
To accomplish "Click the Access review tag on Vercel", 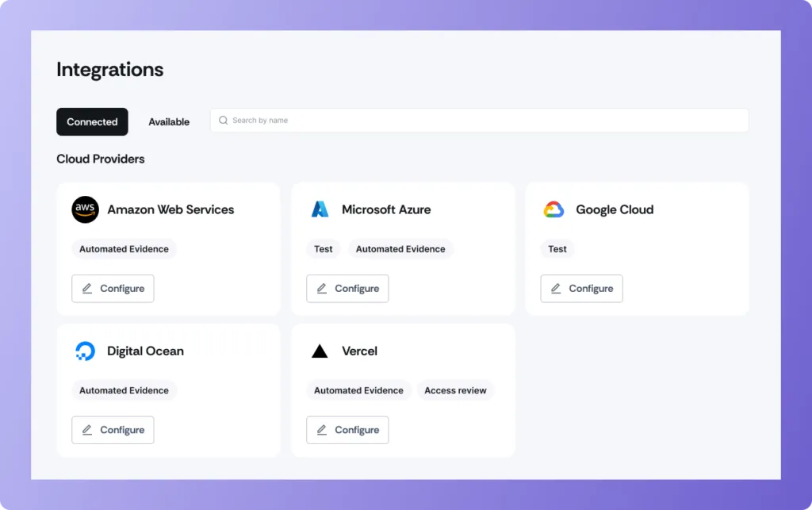I will (456, 390).
